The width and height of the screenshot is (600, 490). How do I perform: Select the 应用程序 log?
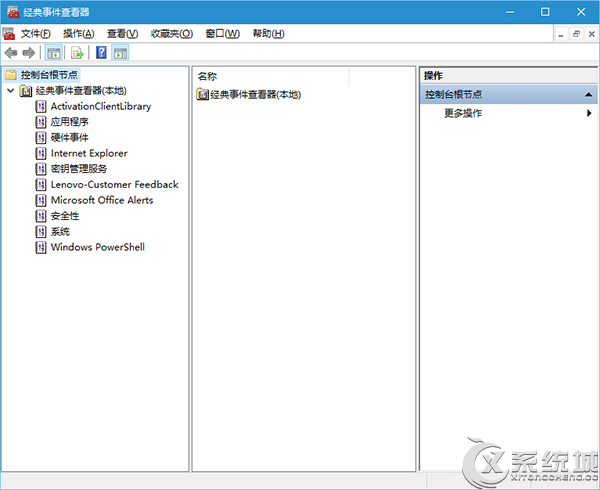coord(69,122)
